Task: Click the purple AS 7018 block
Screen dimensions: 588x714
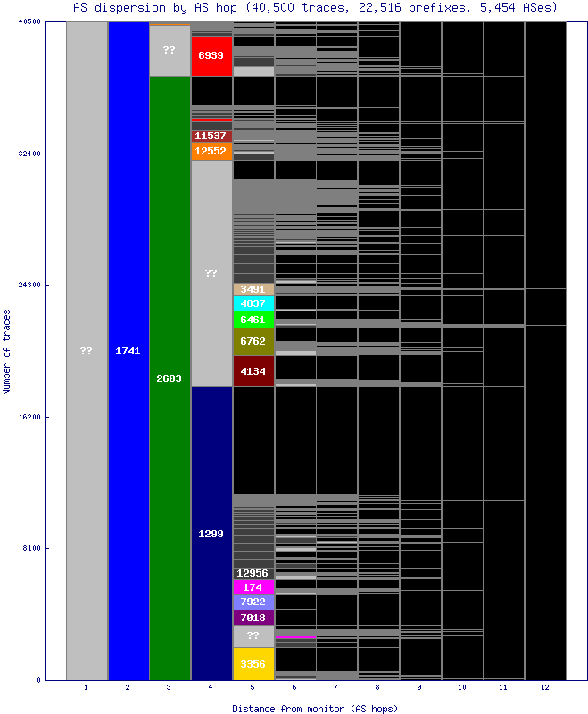Action: click(253, 618)
